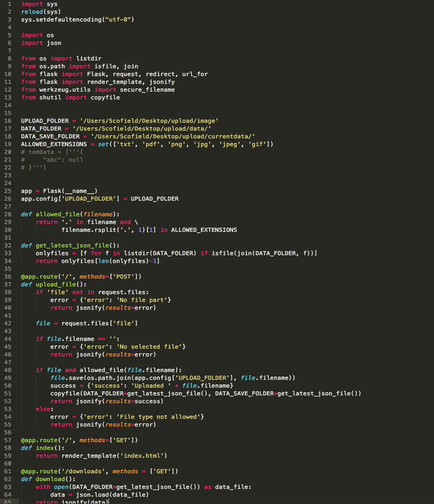The width and height of the screenshot is (434, 504).
Task: Click 'json.load(data_file)' call
Action: pyautogui.click(x=113, y=495)
